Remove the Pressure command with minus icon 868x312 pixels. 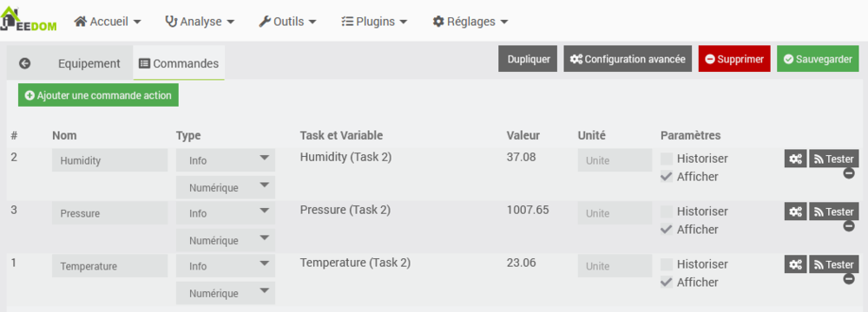click(849, 226)
